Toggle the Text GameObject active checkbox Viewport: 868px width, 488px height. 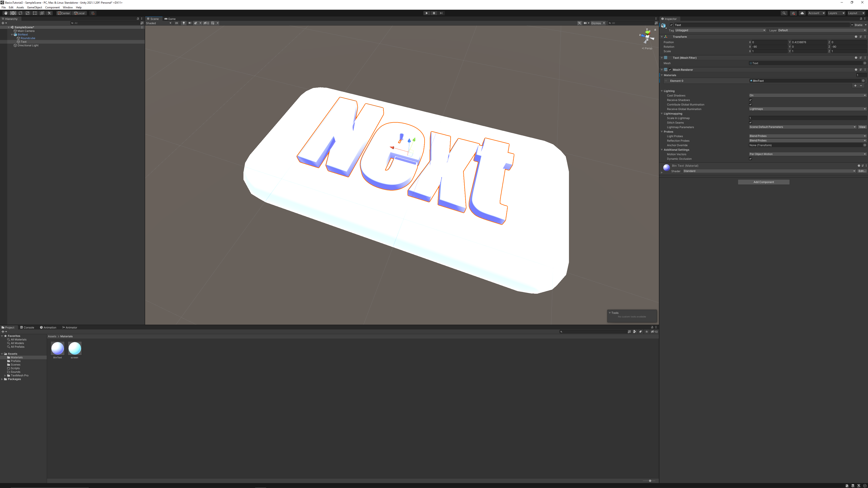point(671,25)
